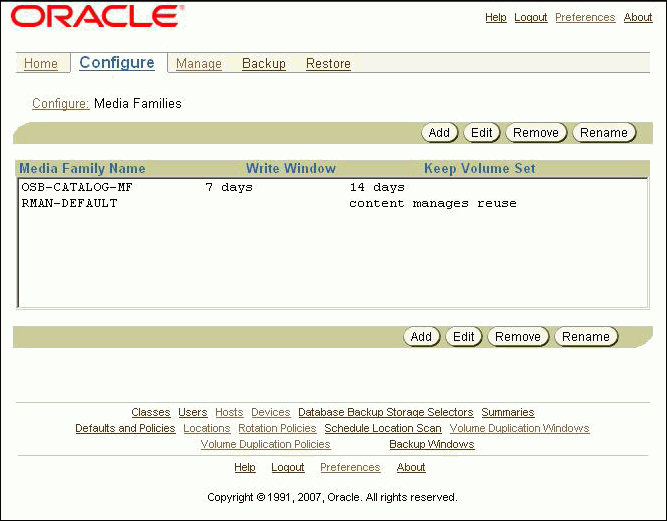Open Schedule Location Scan link
Image resolution: width=667 pixels, height=521 pixels.
click(x=383, y=428)
